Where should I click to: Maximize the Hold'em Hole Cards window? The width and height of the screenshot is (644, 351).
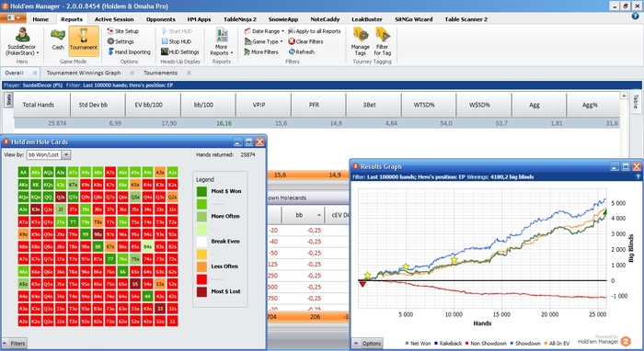pyautogui.click(x=248, y=142)
